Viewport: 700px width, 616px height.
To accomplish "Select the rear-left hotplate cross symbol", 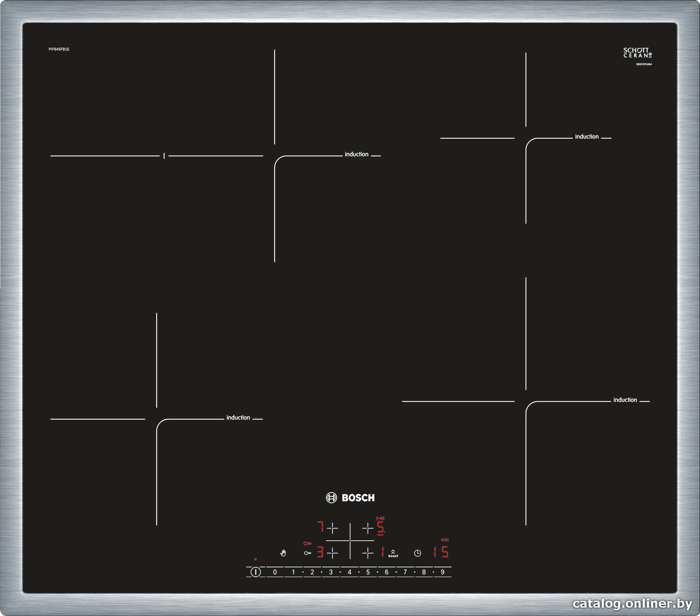I will pos(332,528).
